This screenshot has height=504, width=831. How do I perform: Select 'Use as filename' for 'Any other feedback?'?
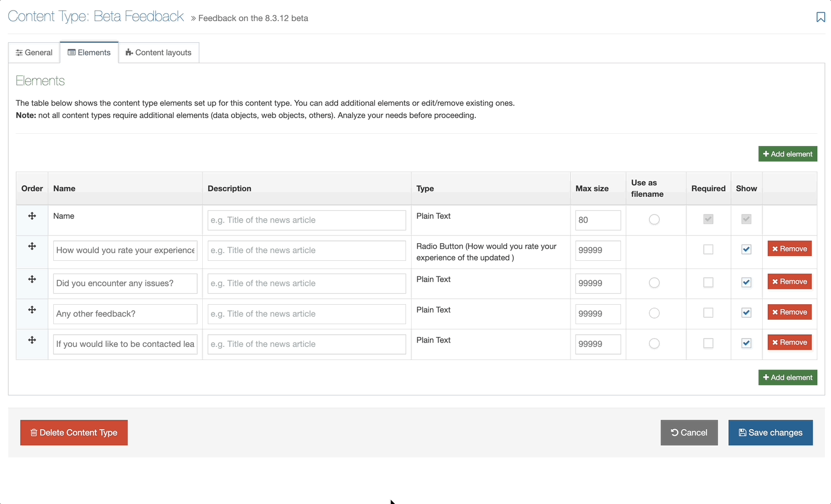[654, 313]
